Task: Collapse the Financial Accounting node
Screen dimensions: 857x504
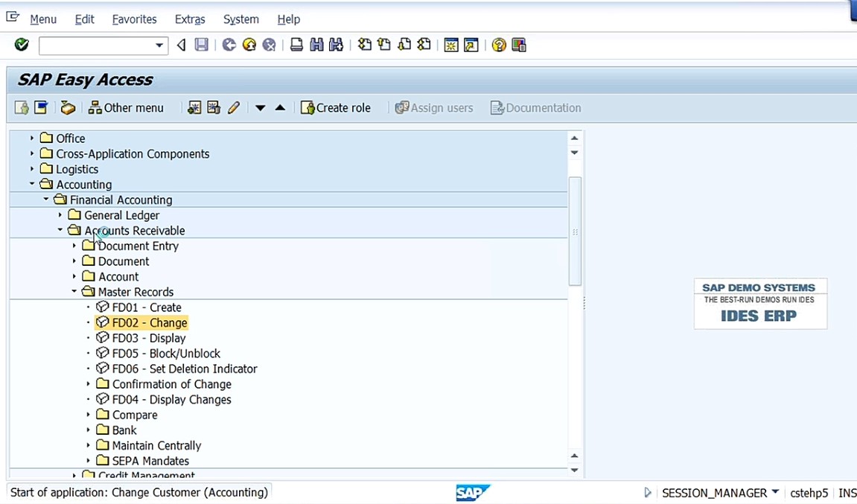Action: pyautogui.click(x=46, y=200)
